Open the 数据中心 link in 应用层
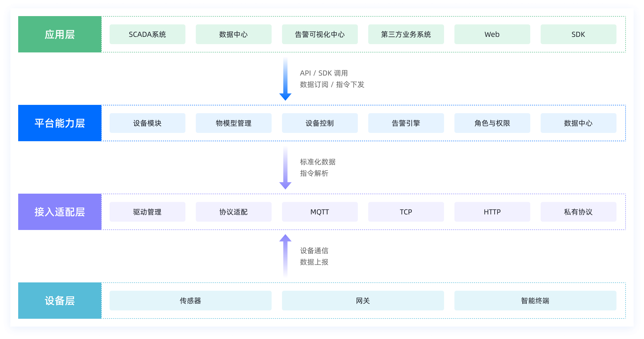Image resolution: width=644 pixels, height=339 pixels. coord(233,34)
